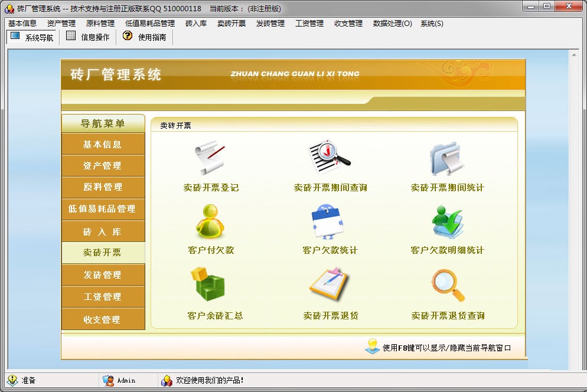
Task: Open the 原料管理 menu in menu bar
Action: coord(100,24)
